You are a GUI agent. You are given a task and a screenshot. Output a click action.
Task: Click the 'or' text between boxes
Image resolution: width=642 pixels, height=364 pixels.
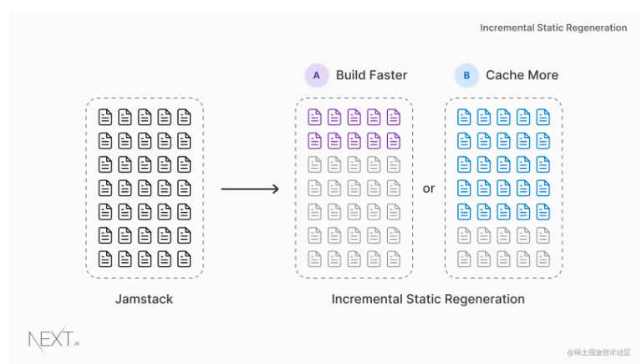click(x=429, y=189)
